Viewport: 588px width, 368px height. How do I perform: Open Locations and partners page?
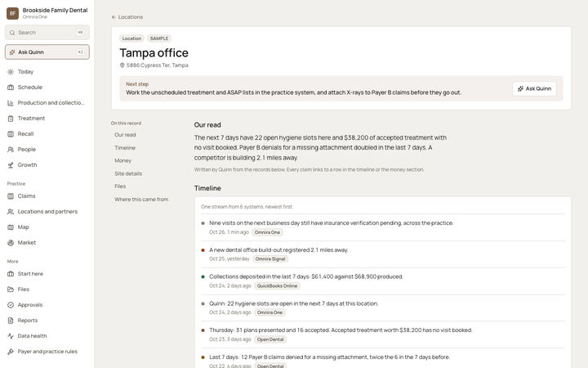(47, 212)
